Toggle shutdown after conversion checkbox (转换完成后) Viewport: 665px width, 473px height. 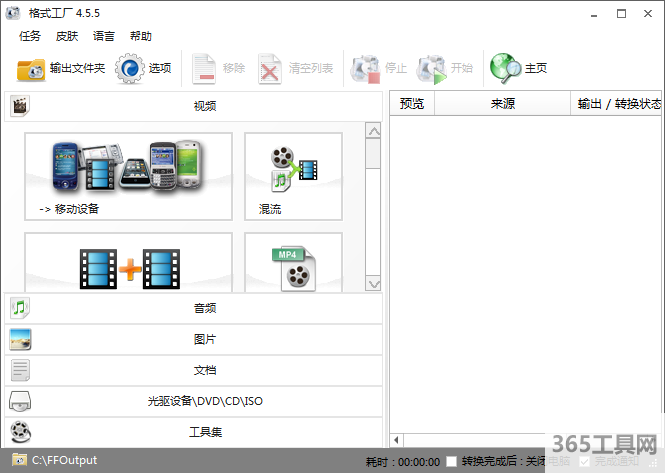pyautogui.click(x=453, y=461)
